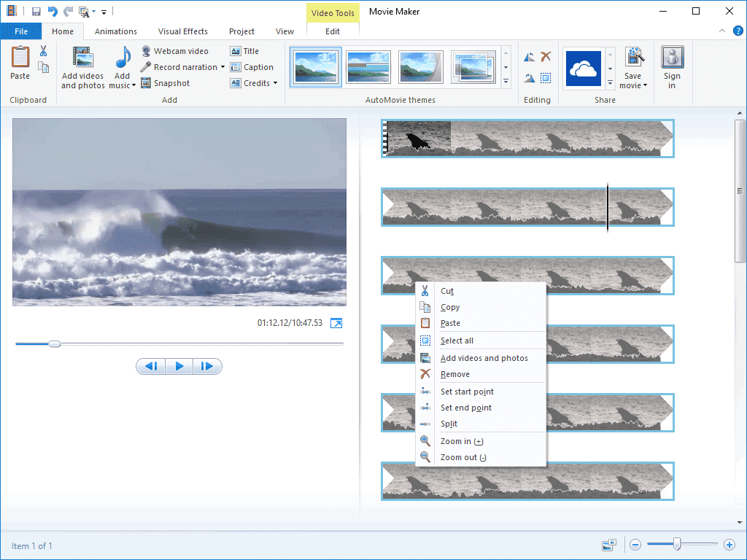Expand the Share destinations gallery

point(611,83)
